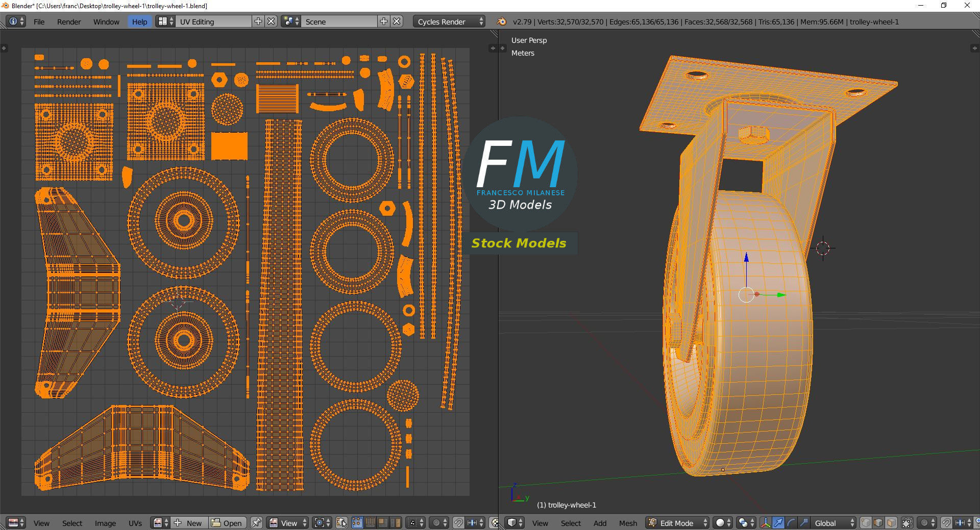The height and width of the screenshot is (530, 980).
Task: Open the UV editor Select menu
Action: pyautogui.click(x=72, y=523)
